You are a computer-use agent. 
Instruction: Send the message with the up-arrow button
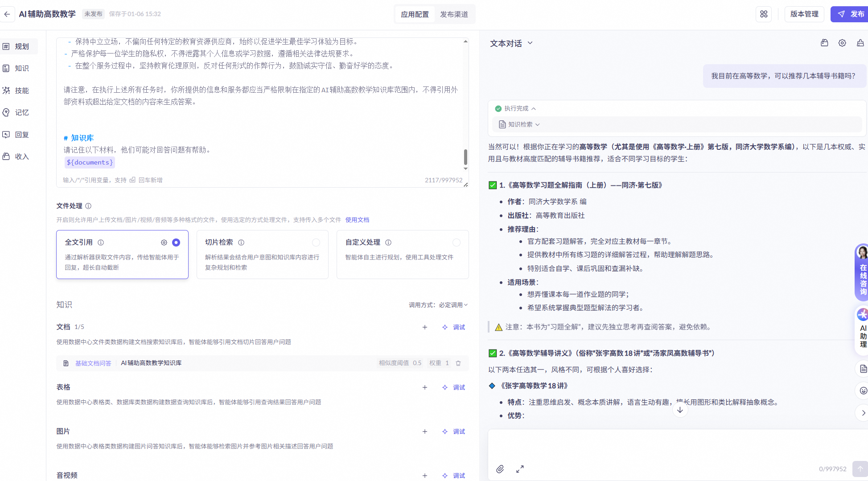tap(860, 469)
